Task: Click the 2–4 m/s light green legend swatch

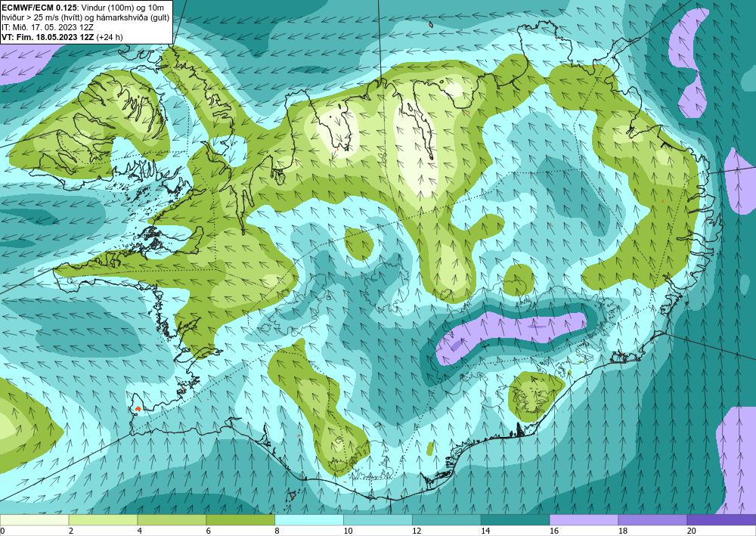Action: pyautogui.click(x=103, y=519)
